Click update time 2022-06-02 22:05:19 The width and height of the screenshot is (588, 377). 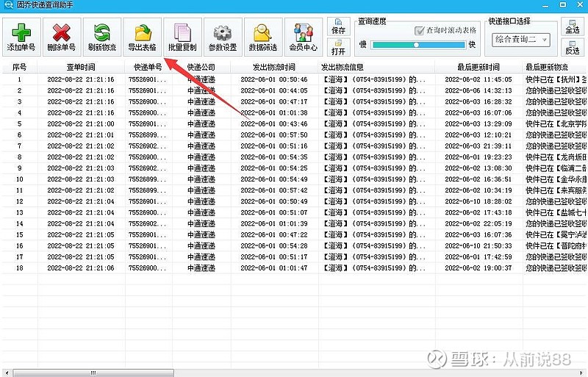click(x=478, y=223)
